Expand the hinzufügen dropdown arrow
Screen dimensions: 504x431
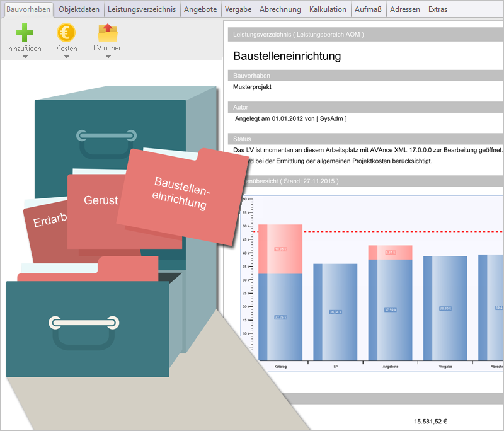pyautogui.click(x=25, y=57)
